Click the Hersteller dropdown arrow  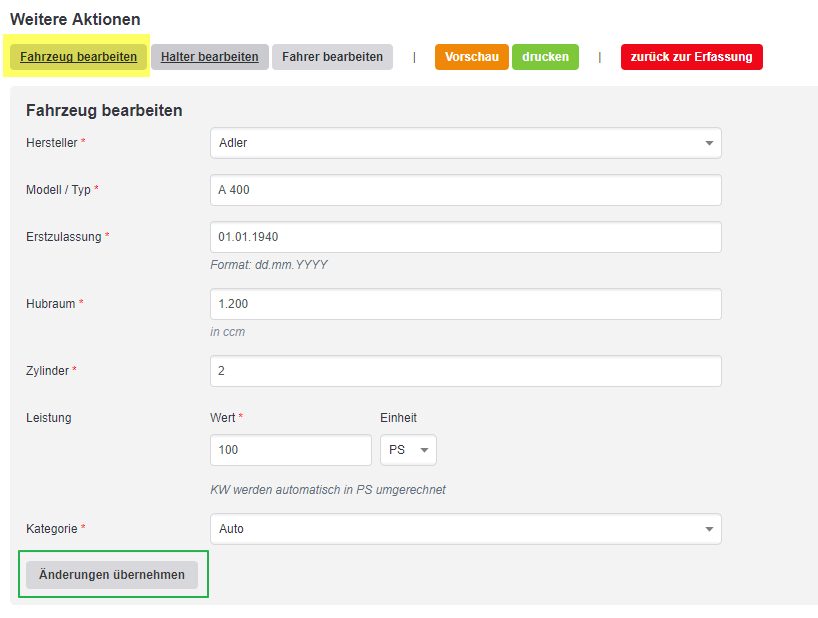tap(709, 143)
